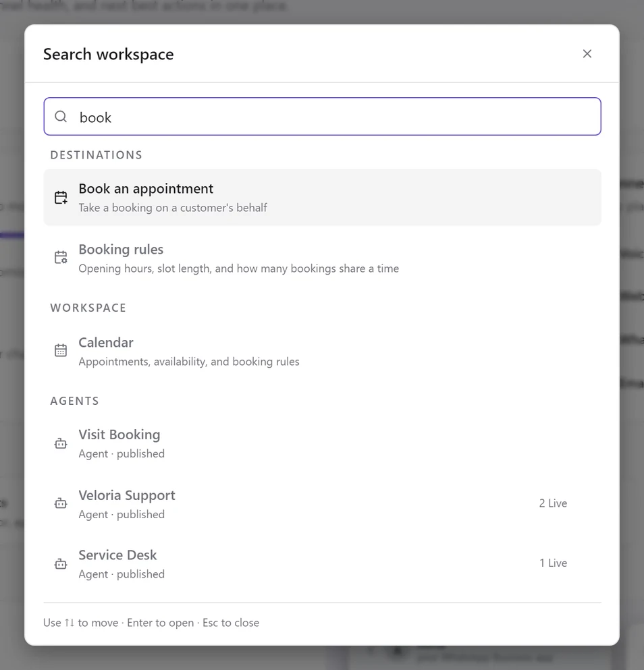Click the "Opening hours, slot length" description text

(x=238, y=269)
